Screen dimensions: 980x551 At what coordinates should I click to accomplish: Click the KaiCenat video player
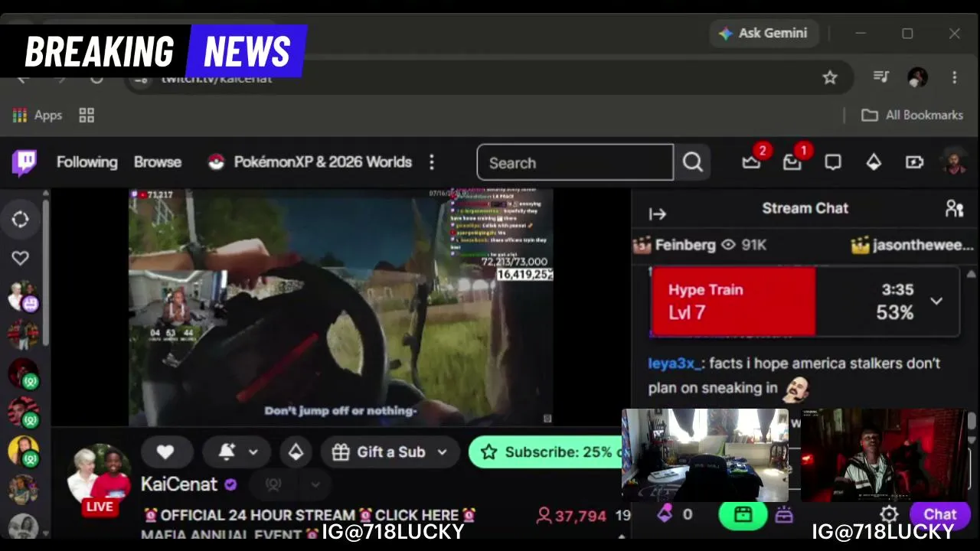click(x=341, y=307)
